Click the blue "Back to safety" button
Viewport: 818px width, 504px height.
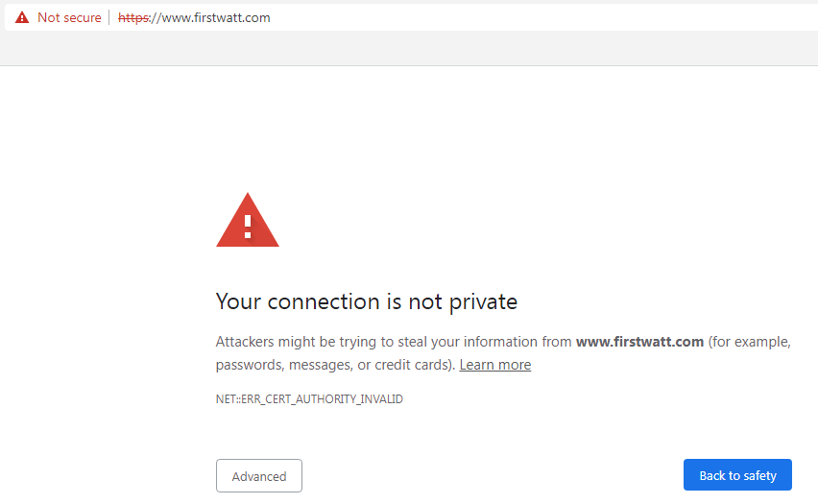coord(737,475)
